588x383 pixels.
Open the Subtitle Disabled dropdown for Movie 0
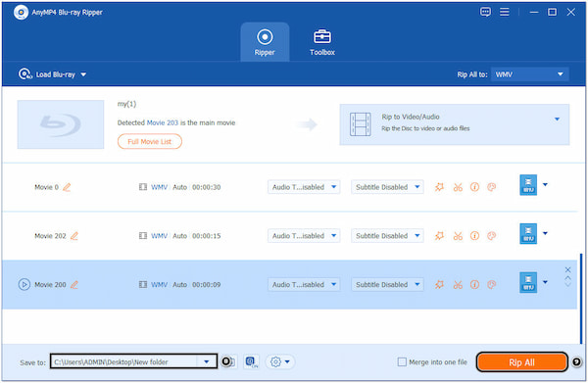387,187
